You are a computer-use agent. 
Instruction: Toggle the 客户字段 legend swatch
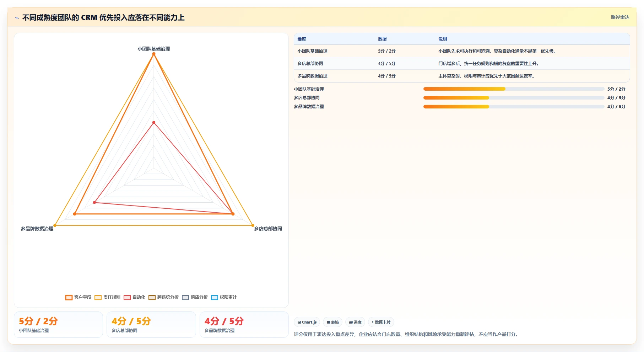coord(69,298)
